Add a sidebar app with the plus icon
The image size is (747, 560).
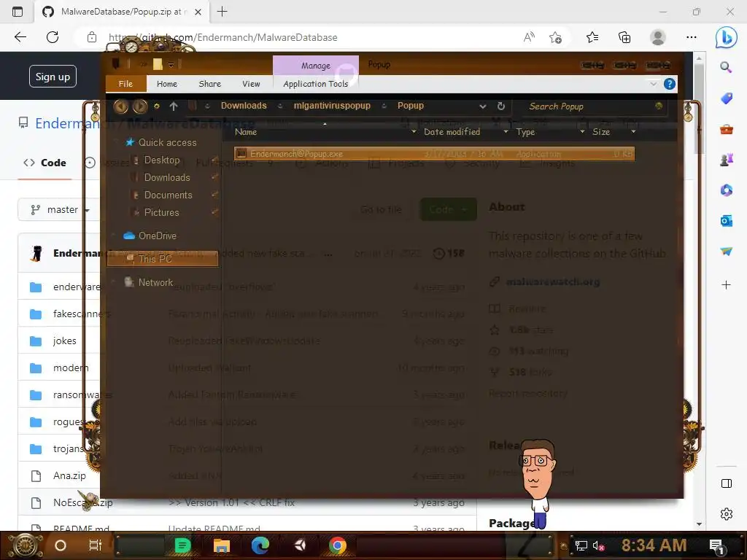[726, 285]
